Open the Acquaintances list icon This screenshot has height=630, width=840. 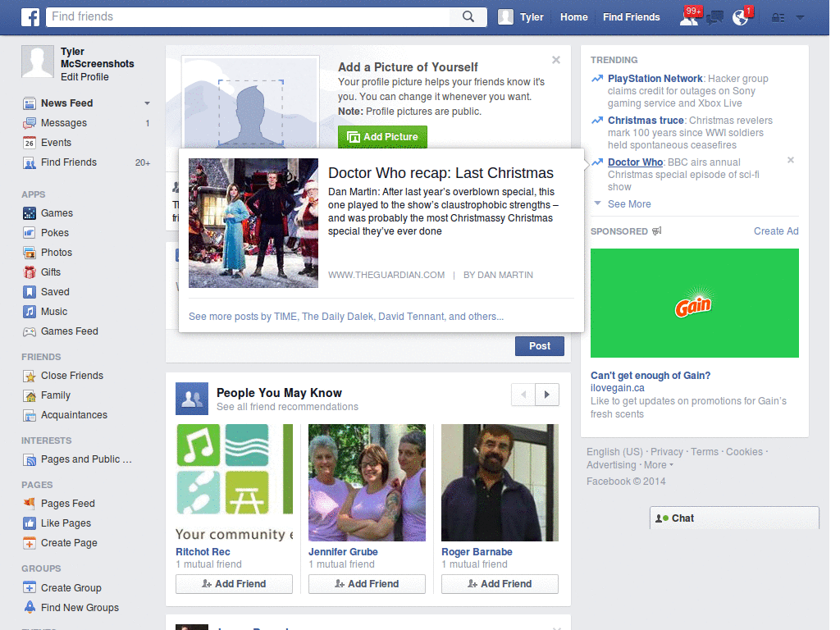click(30, 415)
